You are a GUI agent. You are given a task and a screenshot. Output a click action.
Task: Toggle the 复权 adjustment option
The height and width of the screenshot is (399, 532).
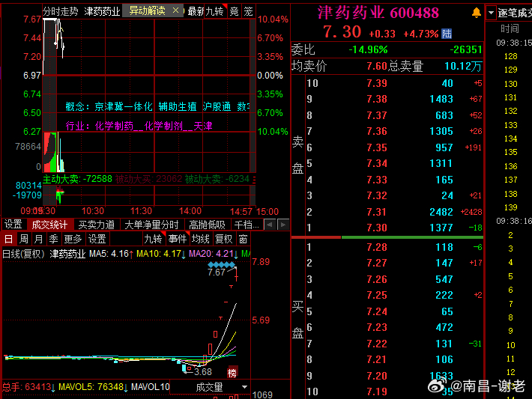pyautogui.click(x=223, y=240)
